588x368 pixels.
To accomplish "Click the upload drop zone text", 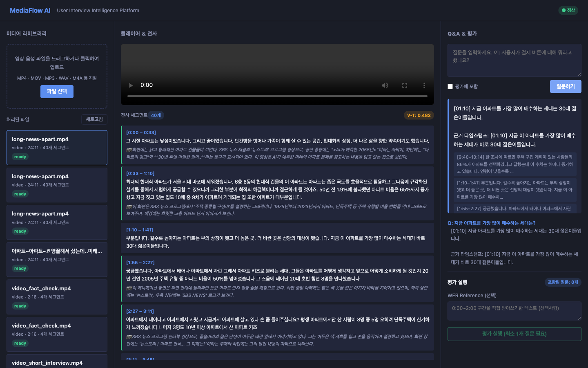I will click(57, 63).
